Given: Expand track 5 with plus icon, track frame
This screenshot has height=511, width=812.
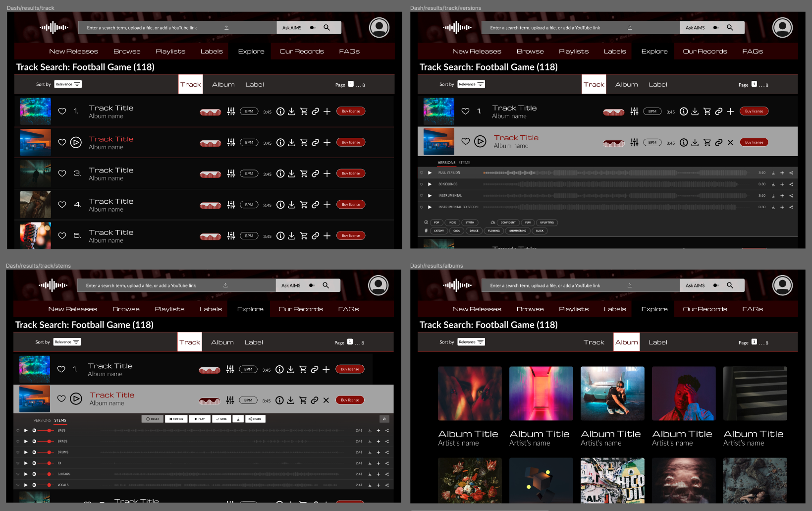Looking at the screenshot, I should pyautogui.click(x=327, y=236).
